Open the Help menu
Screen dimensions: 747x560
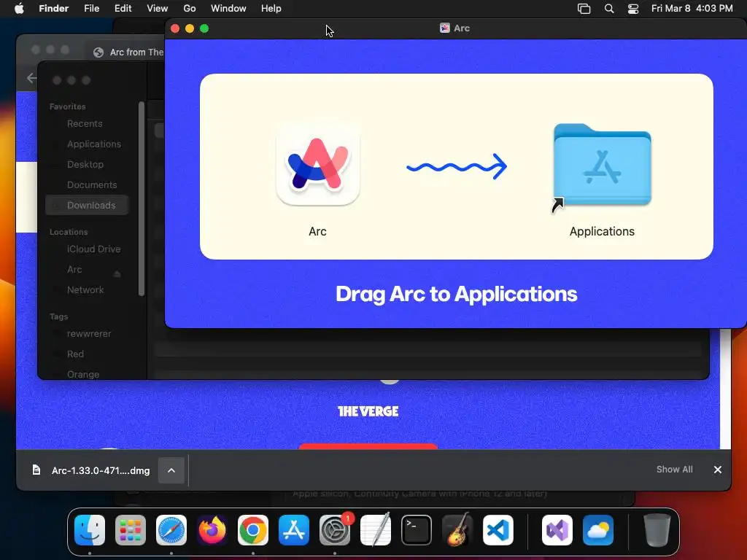tap(271, 9)
